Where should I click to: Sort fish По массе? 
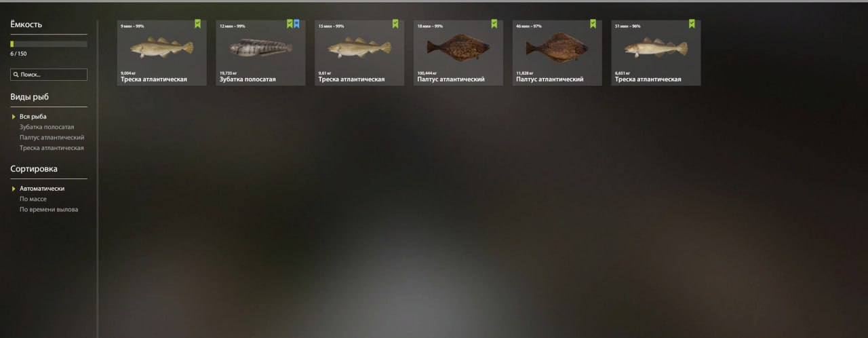33,199
